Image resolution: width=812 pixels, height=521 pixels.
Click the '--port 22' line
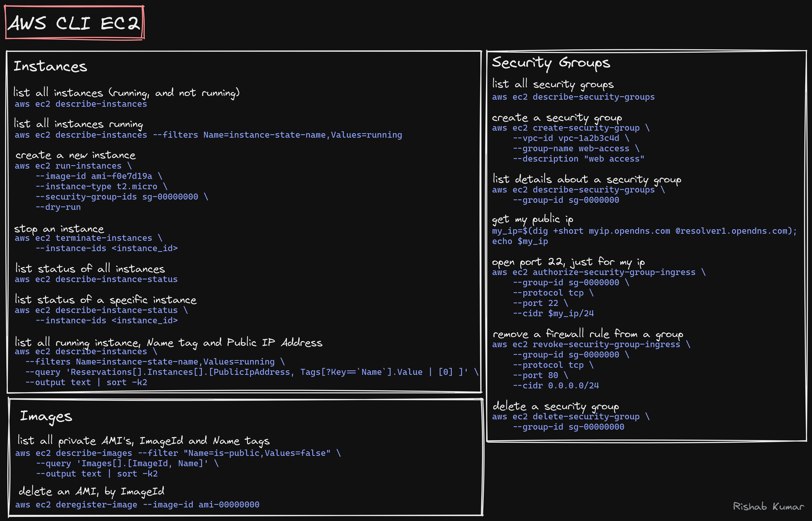(x=541, y=303)
